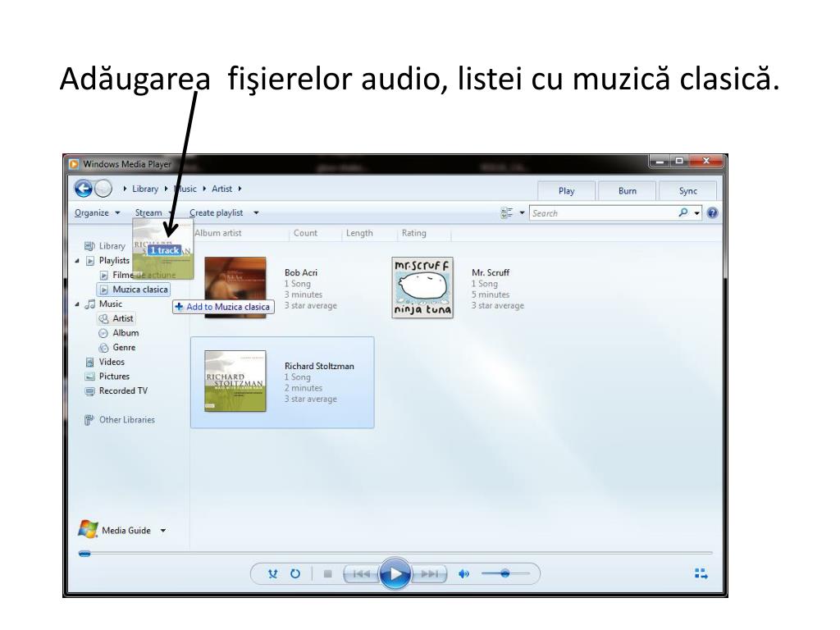This screenshot has width=840, height=630.
Task: Sort by Rating column header
Action: point(414,233)
